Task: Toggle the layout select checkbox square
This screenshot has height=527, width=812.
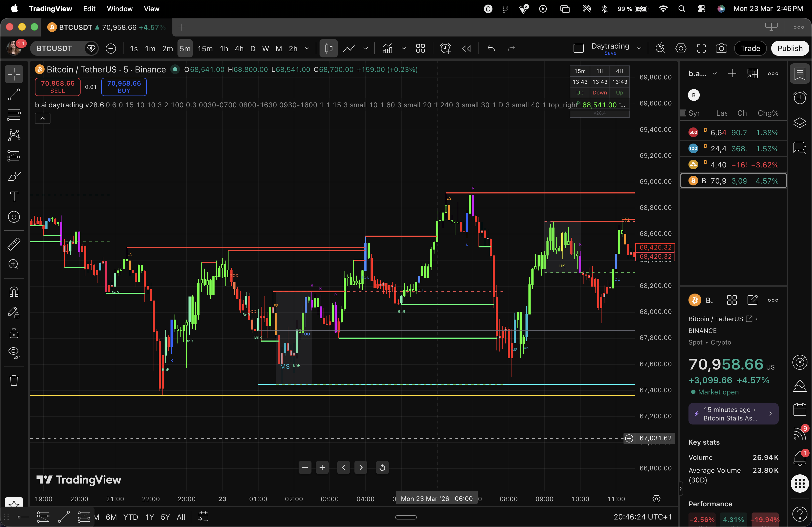Action: click(579, 48)
